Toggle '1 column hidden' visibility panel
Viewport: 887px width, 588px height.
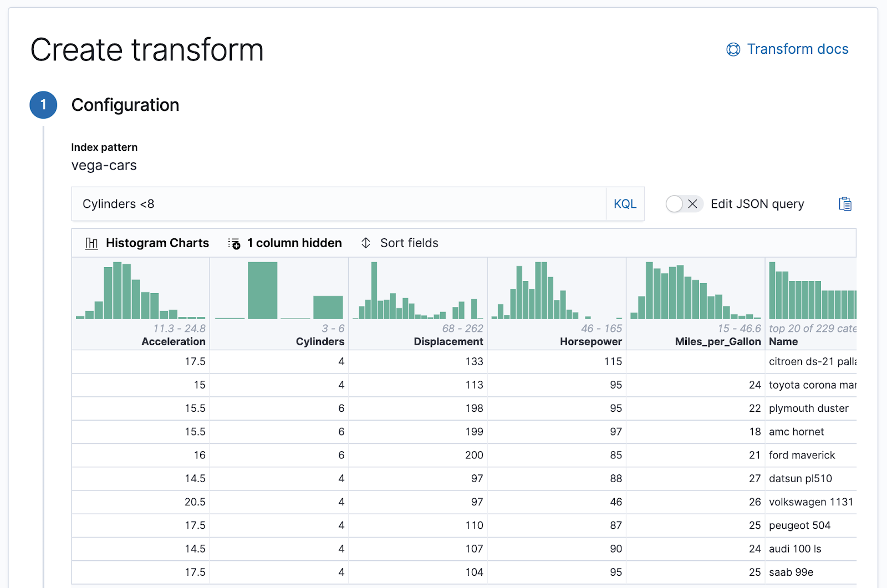point(294,242)
